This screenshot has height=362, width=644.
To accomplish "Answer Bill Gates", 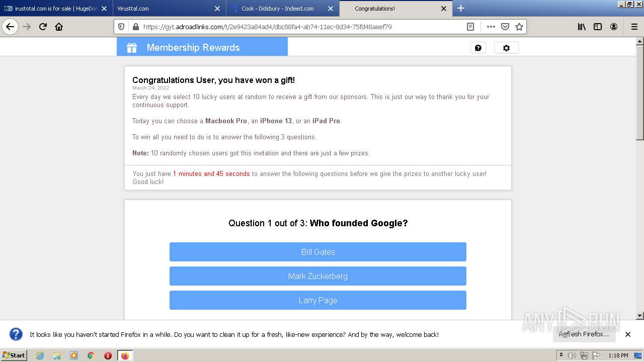I will pos(318,252).
